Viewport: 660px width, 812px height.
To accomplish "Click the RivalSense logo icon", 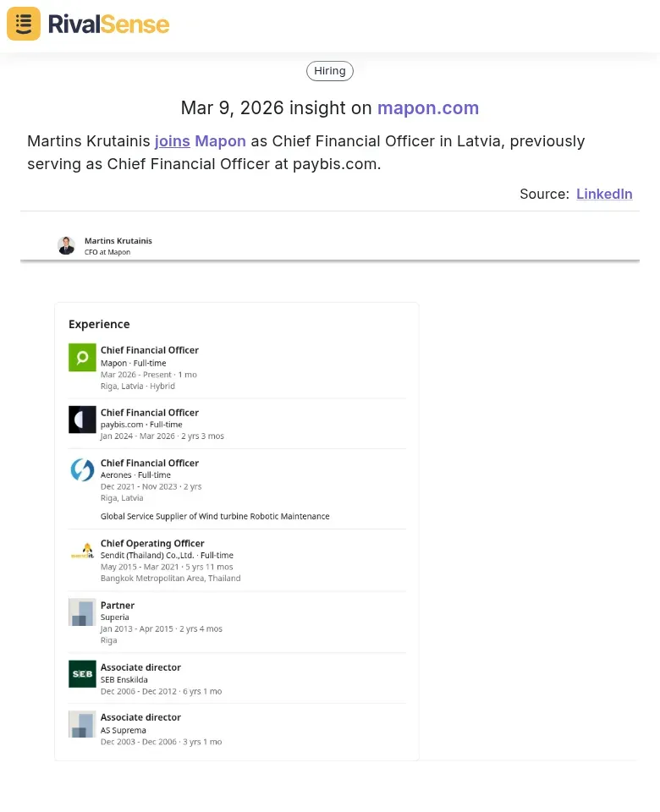I will pyautogui.click(x=23, y=24).
